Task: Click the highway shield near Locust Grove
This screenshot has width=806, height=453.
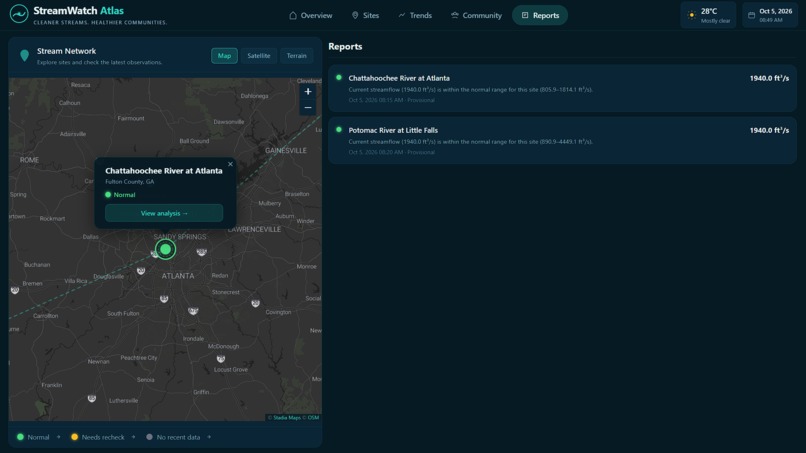Action: pyautogui.click(x=221, y=358)
